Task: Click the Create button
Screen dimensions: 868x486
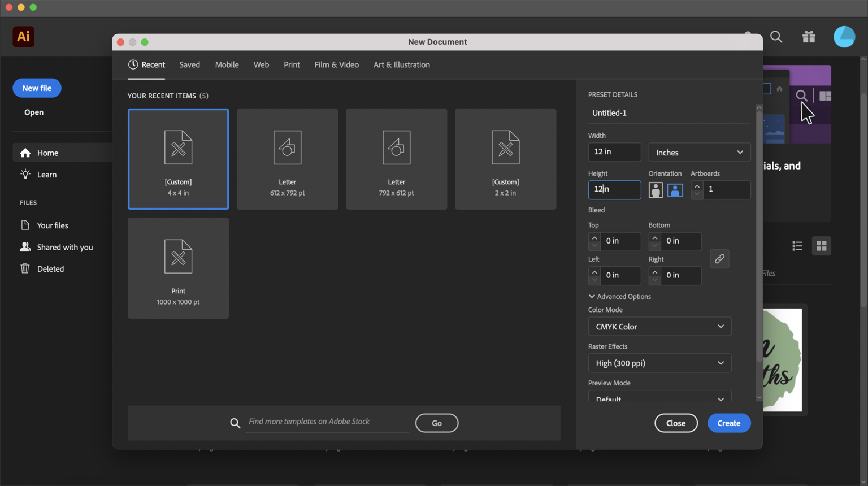Action: (729, 423)
